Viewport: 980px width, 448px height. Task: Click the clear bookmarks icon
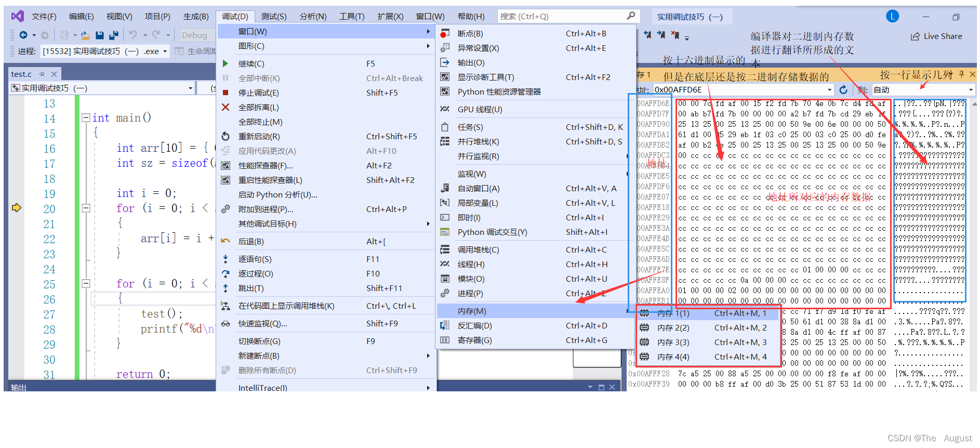675,35
